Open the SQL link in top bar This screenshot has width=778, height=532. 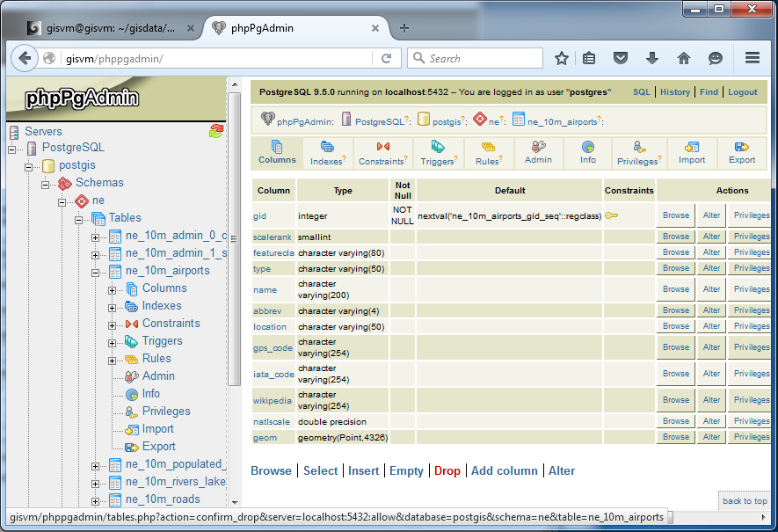(x=641, y=91)
